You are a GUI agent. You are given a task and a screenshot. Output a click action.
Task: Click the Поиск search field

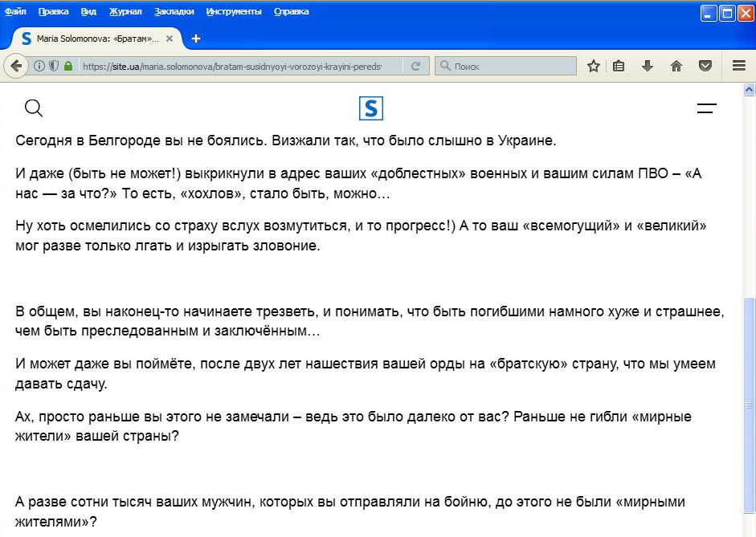[x=505, y=66]
